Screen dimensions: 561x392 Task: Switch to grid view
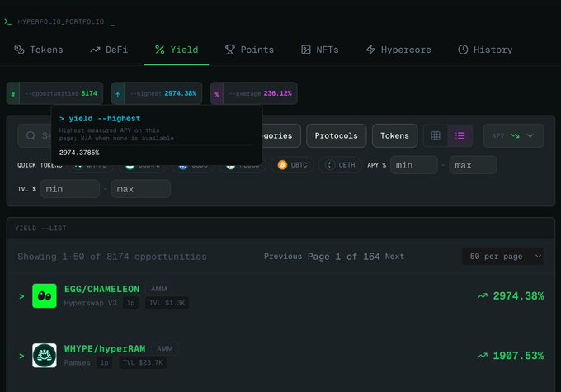pyautogui.click(x=436, y=135)
